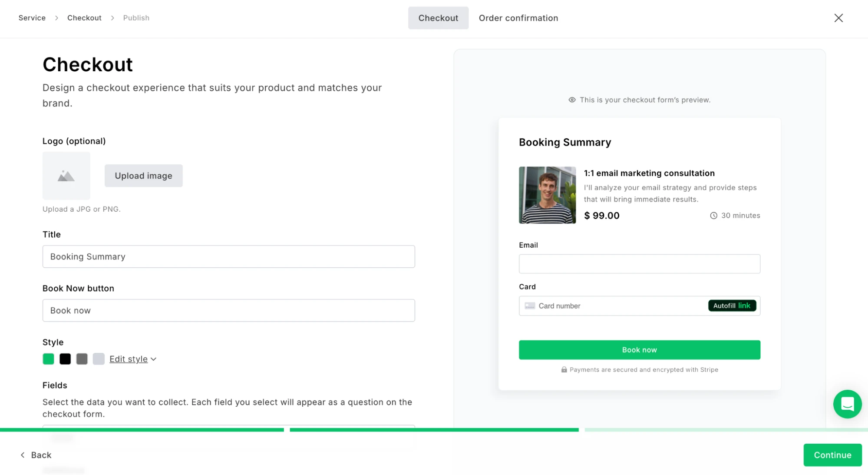Click the green Continue button
The height and width of the screenshot is (475, 868).
click(832, 455)
